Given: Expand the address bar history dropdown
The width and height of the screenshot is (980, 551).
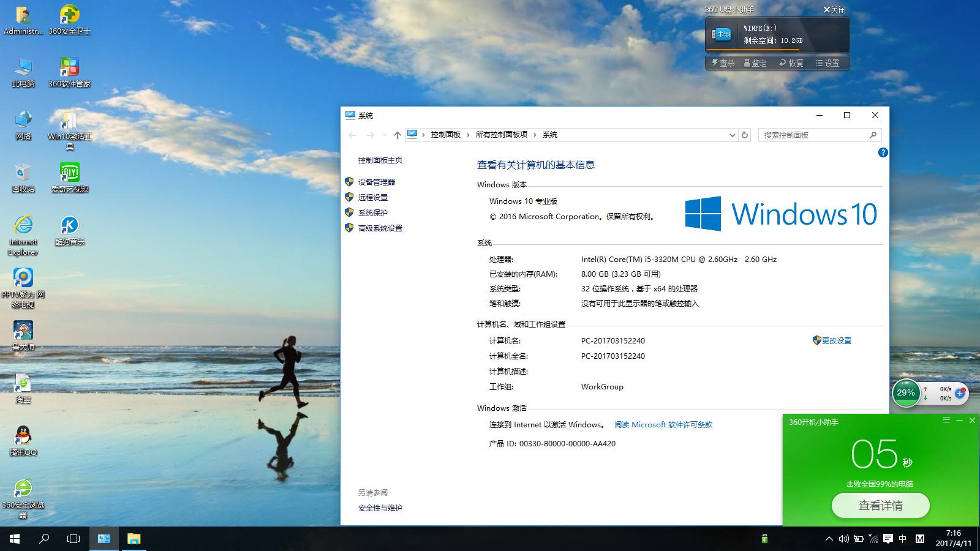Looking at the screenshot, I should (x=732, y=135).
